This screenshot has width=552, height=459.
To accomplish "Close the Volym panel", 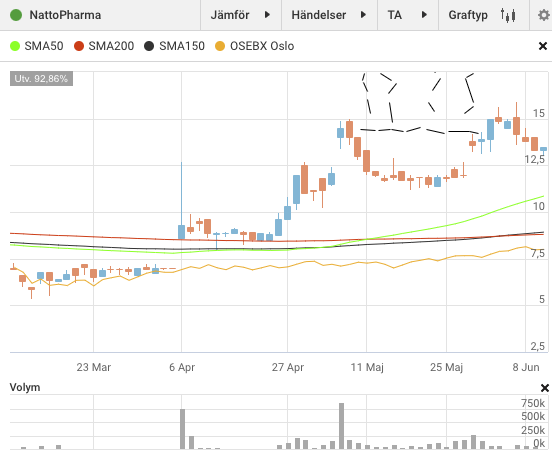I will click(545, 388).
